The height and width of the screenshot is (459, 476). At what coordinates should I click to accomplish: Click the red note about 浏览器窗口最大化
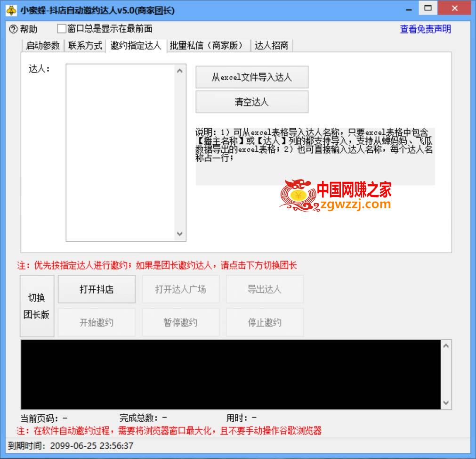(169, 431)
